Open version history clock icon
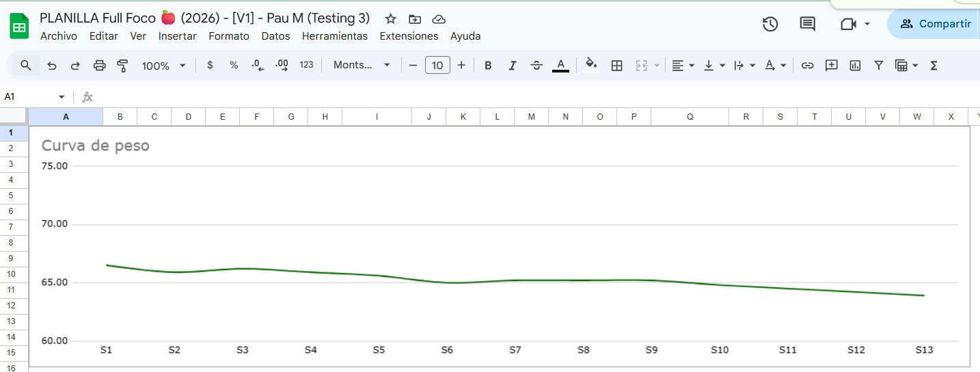Image resolution: width=980 pixels, height=372 pixels. point(770,24)
